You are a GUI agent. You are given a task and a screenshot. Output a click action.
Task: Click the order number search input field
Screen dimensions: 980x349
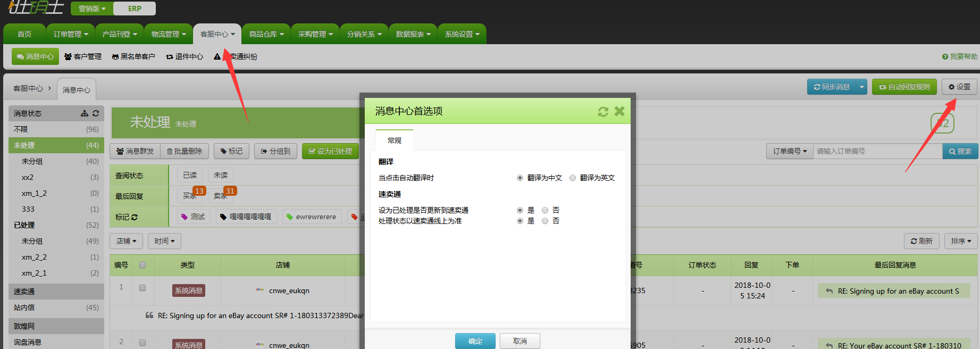[877, 151]
